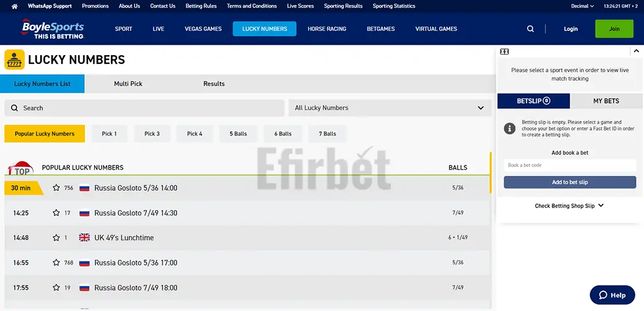Open UK 49's Lunchtime row
Screen dimensions: 644x311
(247, 237)
